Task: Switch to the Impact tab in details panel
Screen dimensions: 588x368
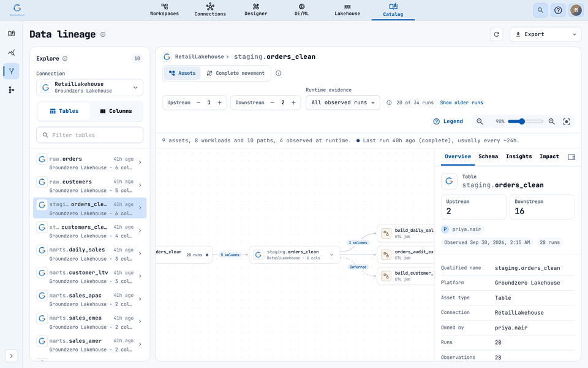Action: click(x=549, y=156)
